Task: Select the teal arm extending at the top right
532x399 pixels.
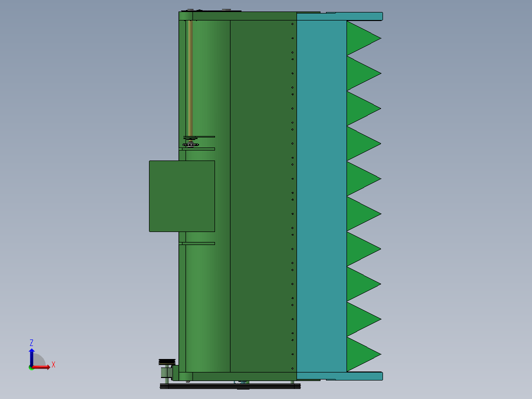Action: pos(339,16)
